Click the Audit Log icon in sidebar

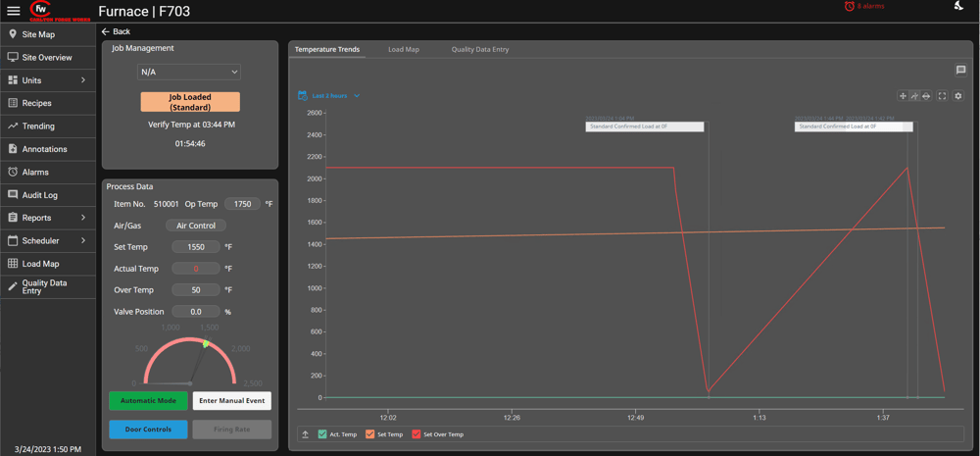[13, 195]
